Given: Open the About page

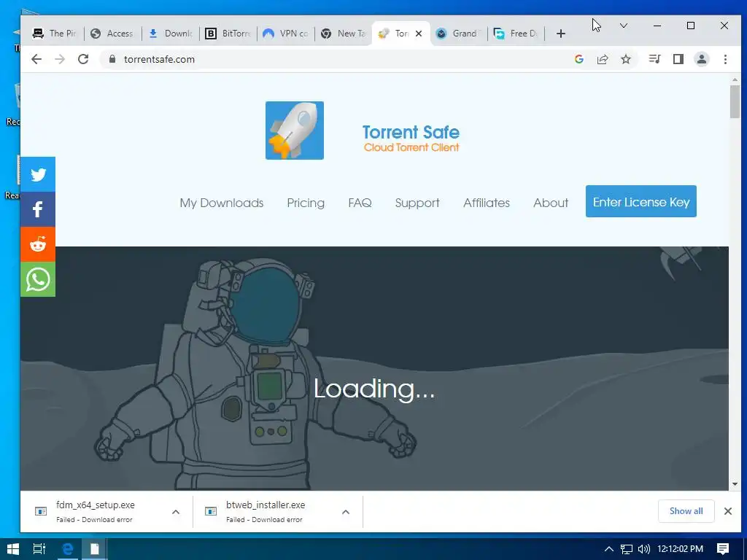Looking at the screenshot, I should point(551,203).
